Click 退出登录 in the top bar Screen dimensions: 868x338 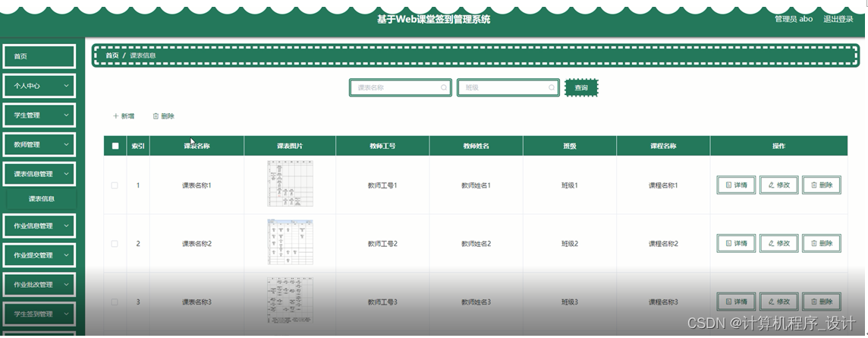tap(838, 20)
